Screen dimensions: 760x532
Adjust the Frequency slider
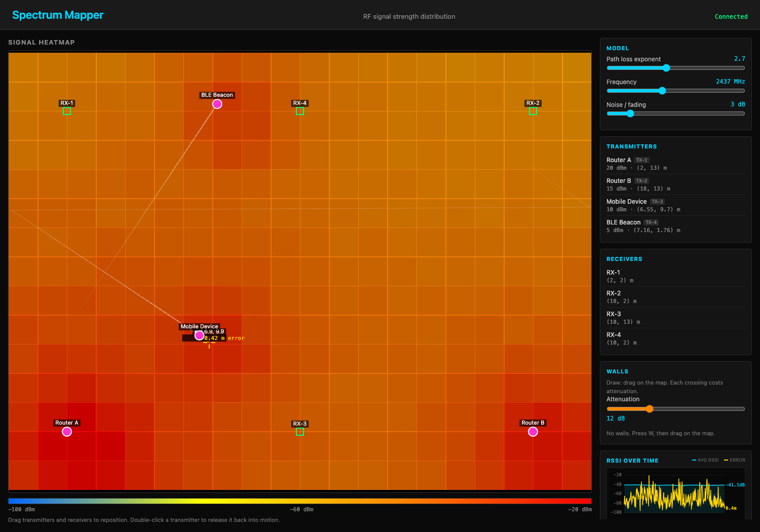[x=676, y=91]
